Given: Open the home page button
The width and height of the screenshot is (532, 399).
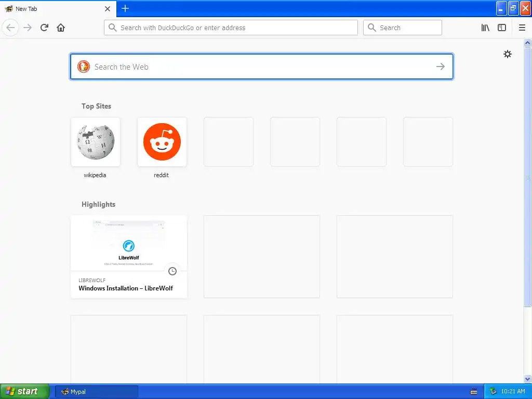Looking at the screenshot, I should point(61,28).
